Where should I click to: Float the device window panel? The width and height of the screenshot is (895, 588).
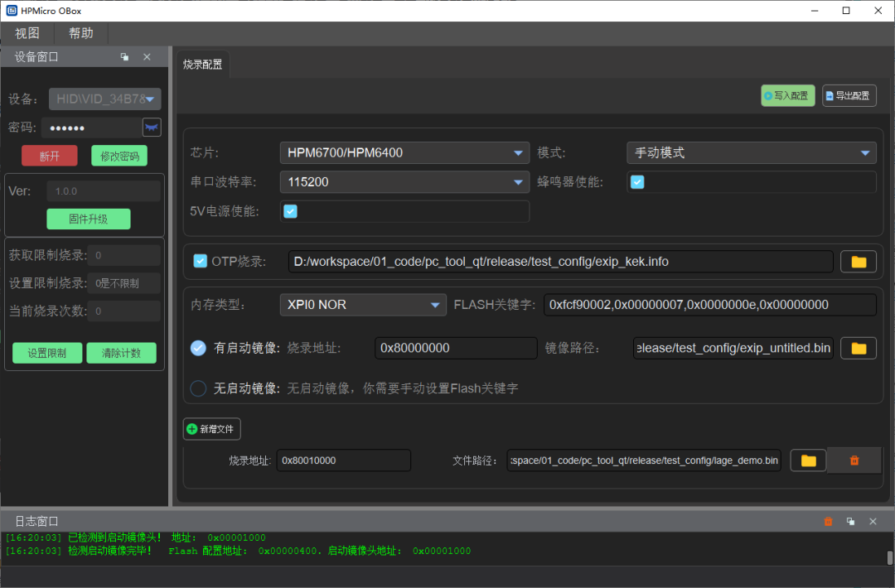pos(124,57)
